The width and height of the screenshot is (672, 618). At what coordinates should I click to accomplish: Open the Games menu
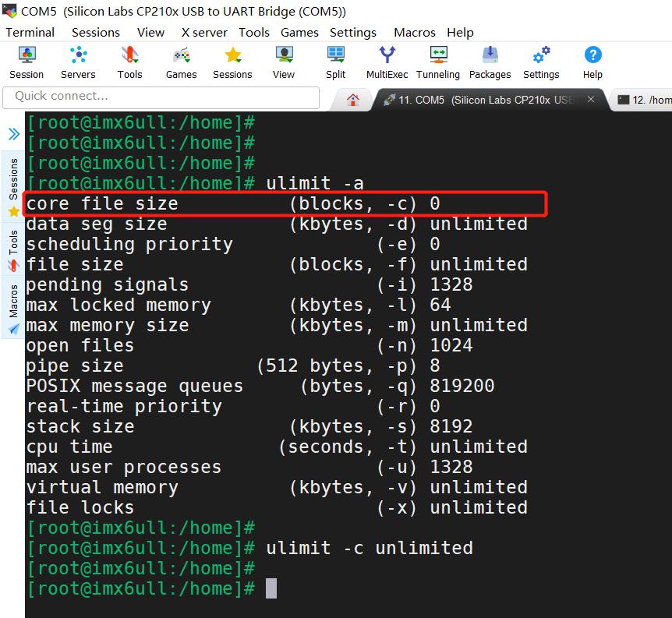click(299, 33)
